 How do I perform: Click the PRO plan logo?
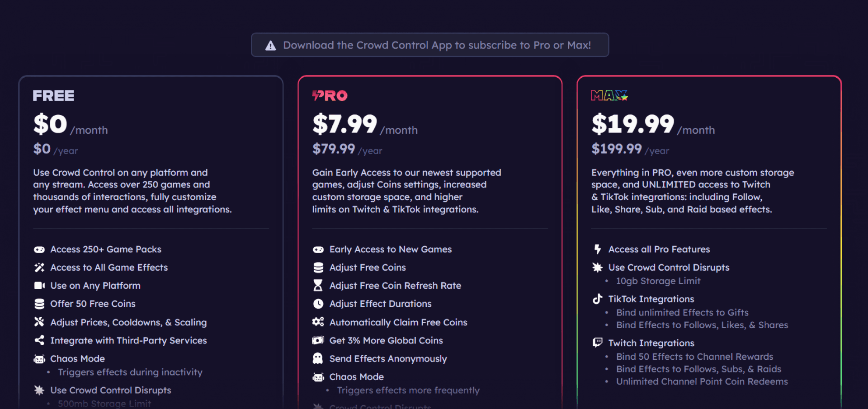click(330, 95)
